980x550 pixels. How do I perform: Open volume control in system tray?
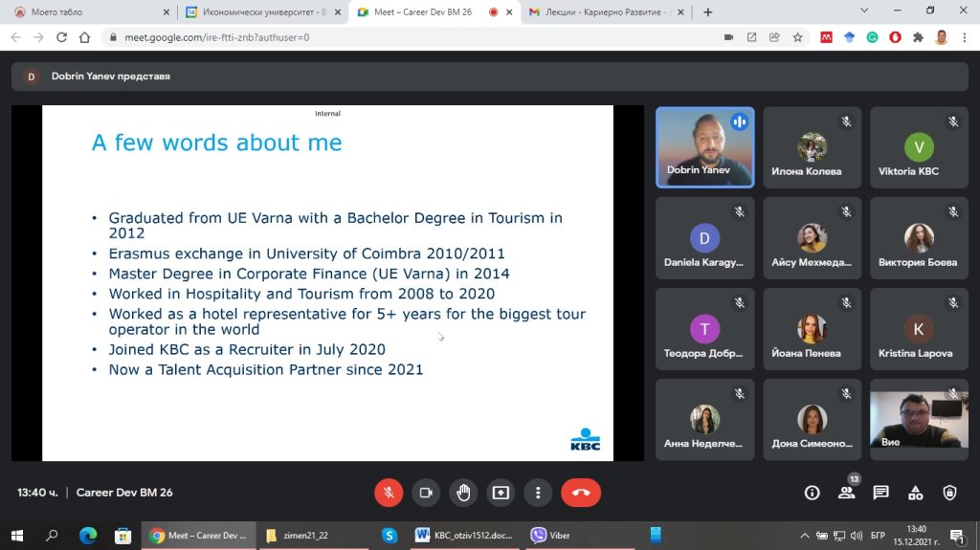point(857,536)
